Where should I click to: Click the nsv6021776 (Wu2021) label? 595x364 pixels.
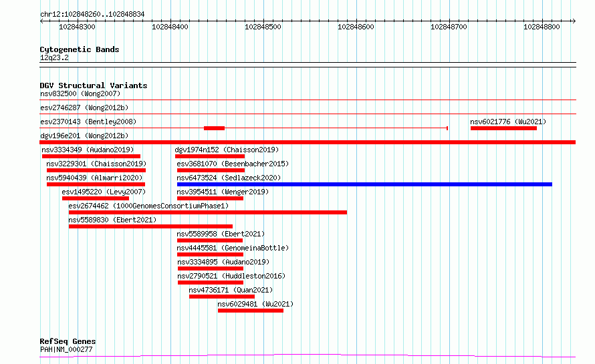508,122
